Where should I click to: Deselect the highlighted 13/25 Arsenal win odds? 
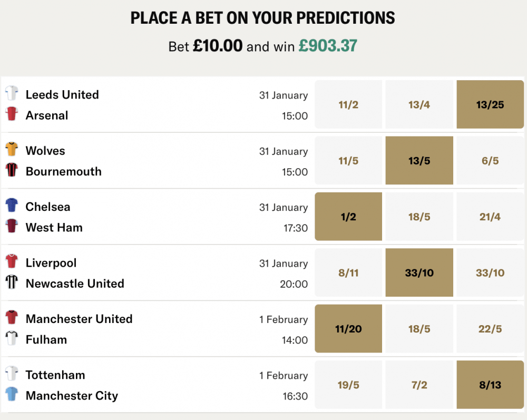tap(490, 104)
